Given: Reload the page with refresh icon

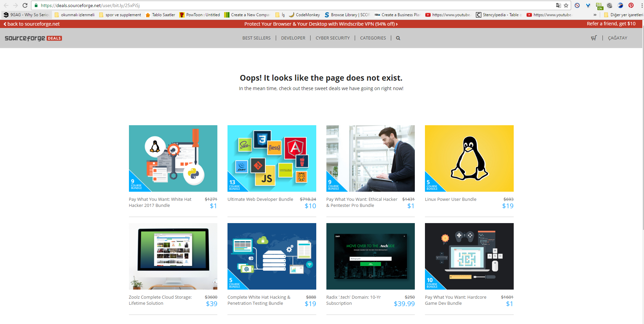Looking at the screenshot, I should [25, 5].
